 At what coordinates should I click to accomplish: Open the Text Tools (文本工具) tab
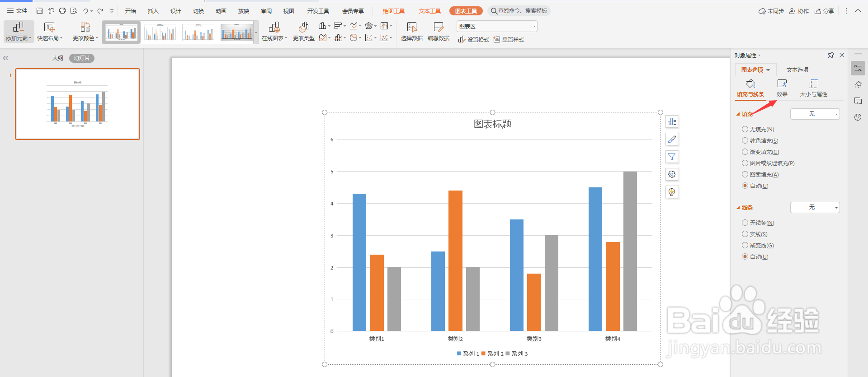tap(430, 11)
